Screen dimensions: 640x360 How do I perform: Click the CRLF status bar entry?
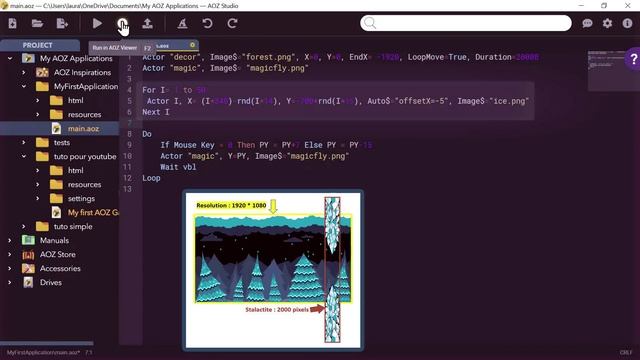point(626,352)
